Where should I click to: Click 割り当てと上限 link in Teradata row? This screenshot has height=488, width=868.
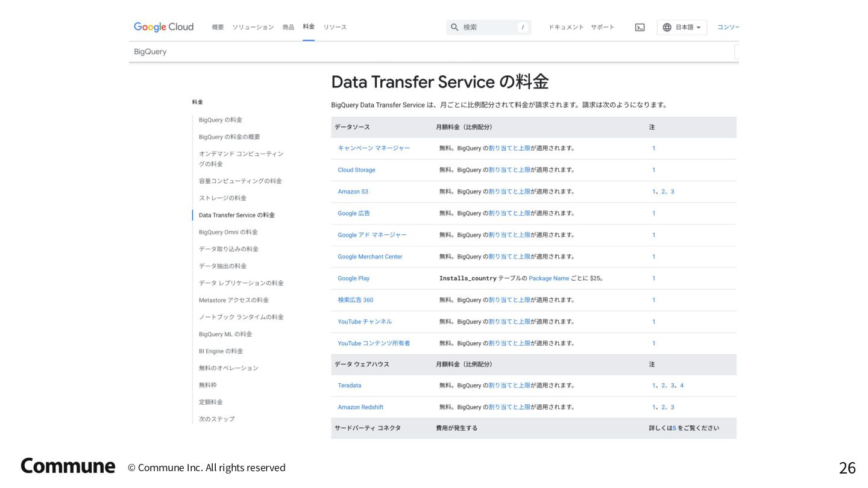coord(509,386)
